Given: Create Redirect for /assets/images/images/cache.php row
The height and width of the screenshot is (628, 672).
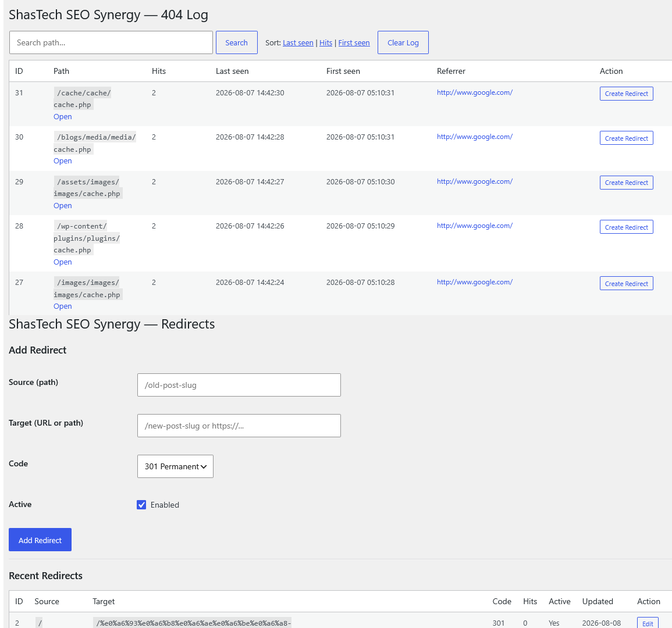Looking at the screenshot, I should coord(626,183).
